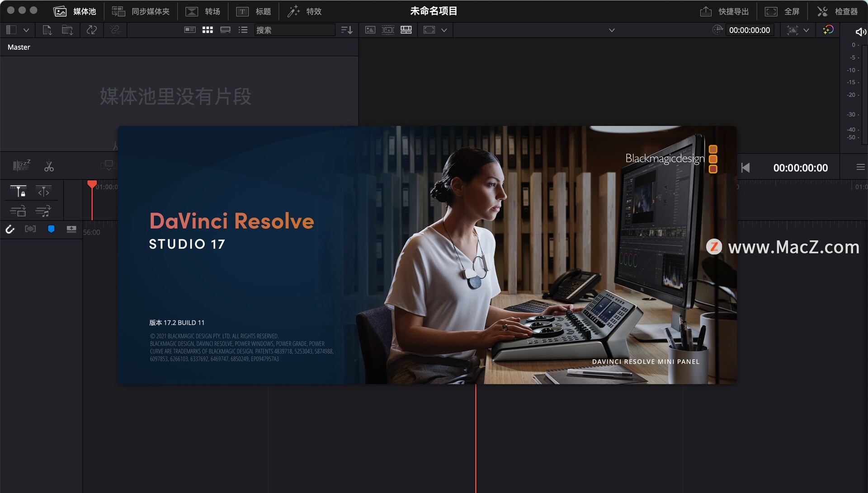Click 快捷导出 quick export button
Screen dimensions: 868x493
(x=724, y=11)
